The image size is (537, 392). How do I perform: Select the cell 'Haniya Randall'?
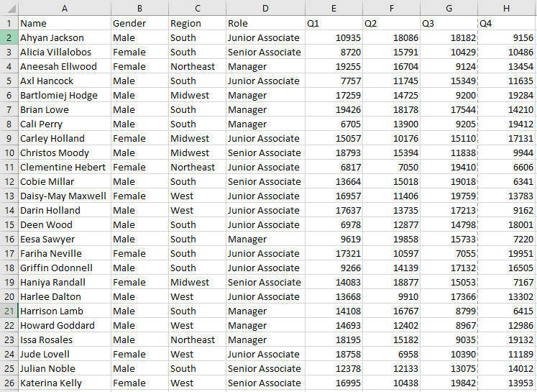[x=65, y=282]
